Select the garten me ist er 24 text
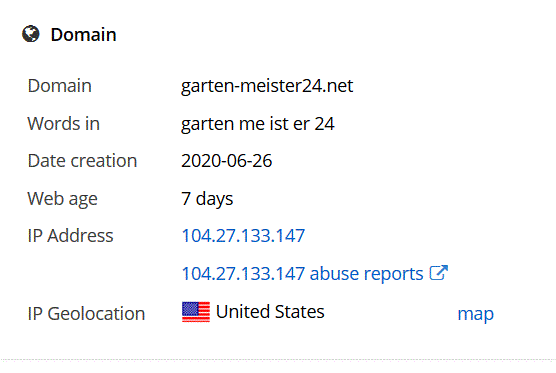This screenshot has width=556, height=373. pos(258,124)
